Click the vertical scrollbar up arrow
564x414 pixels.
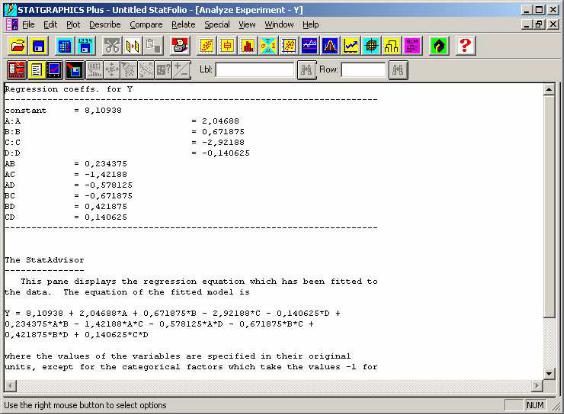[x=549, y=89]
